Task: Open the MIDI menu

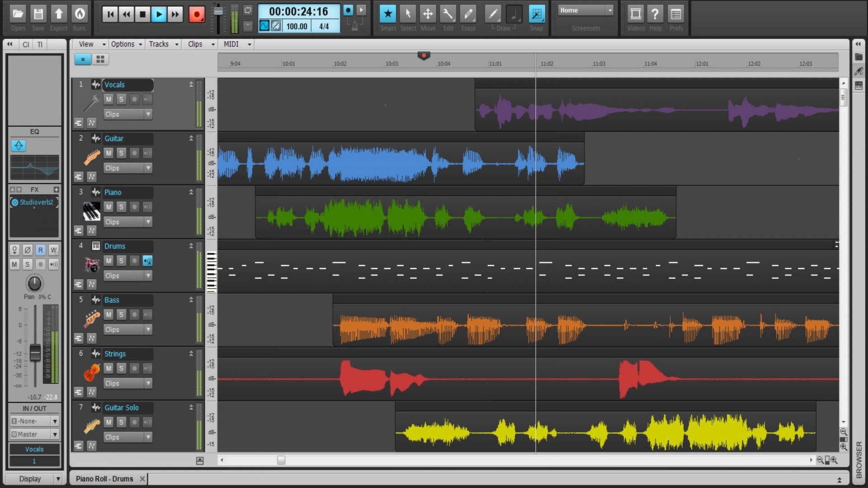Action: (237, 44)
